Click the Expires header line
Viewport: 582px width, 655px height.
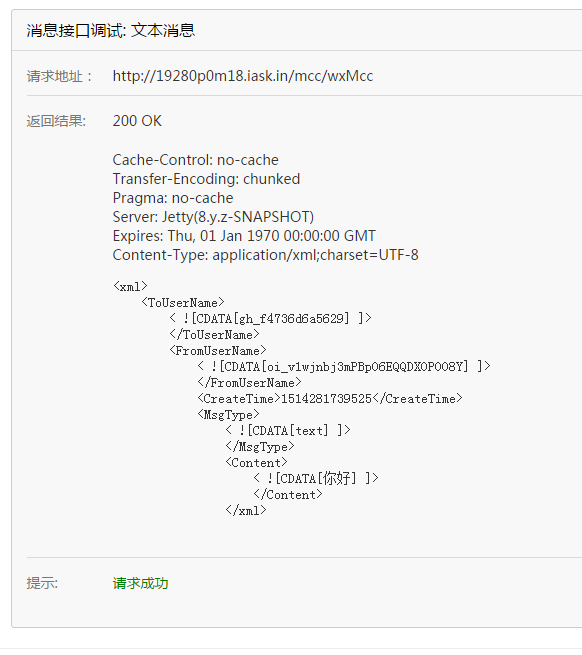[x=244, y=236]
